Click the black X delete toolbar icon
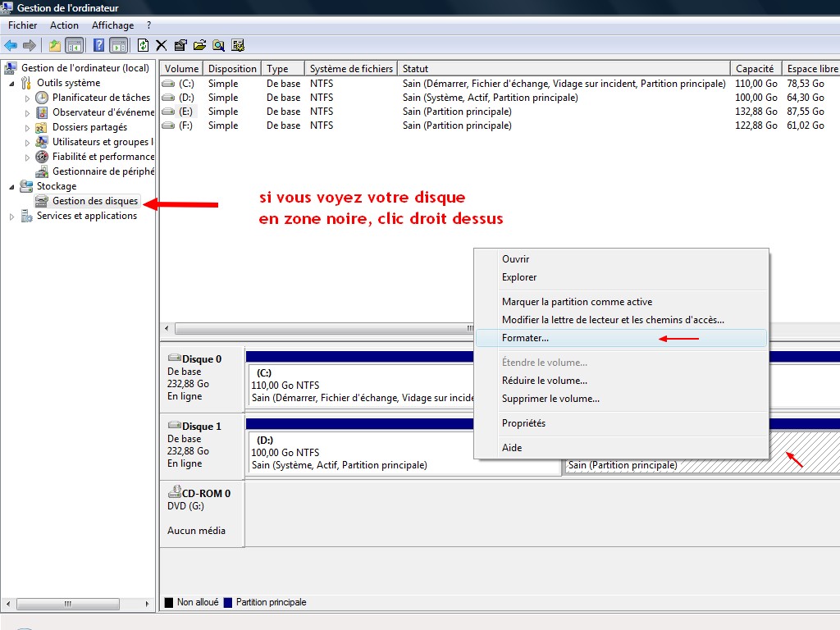Image resolution: width=840 pixels, height=630 pixels. pyautogui.click(x=162, y=45)
